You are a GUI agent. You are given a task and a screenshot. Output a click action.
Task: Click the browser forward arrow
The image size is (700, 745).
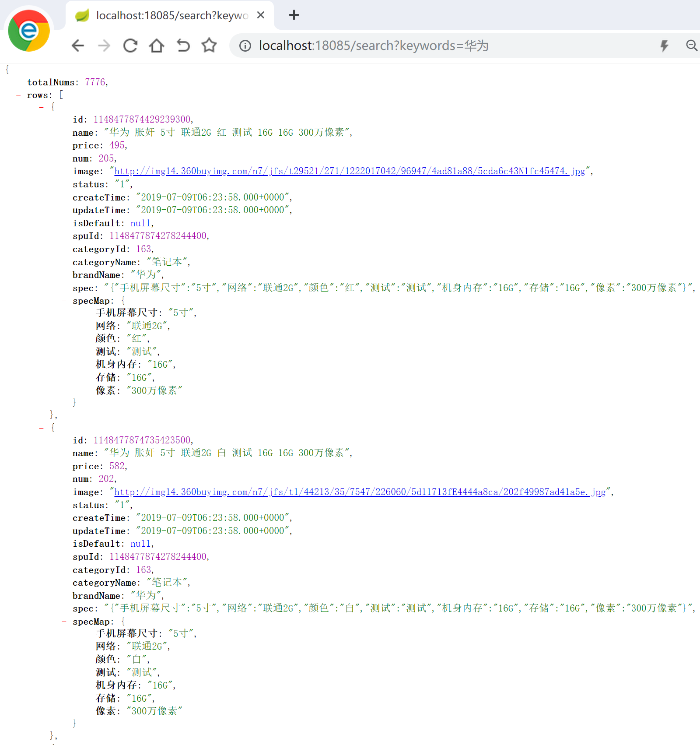click(104, 46)
